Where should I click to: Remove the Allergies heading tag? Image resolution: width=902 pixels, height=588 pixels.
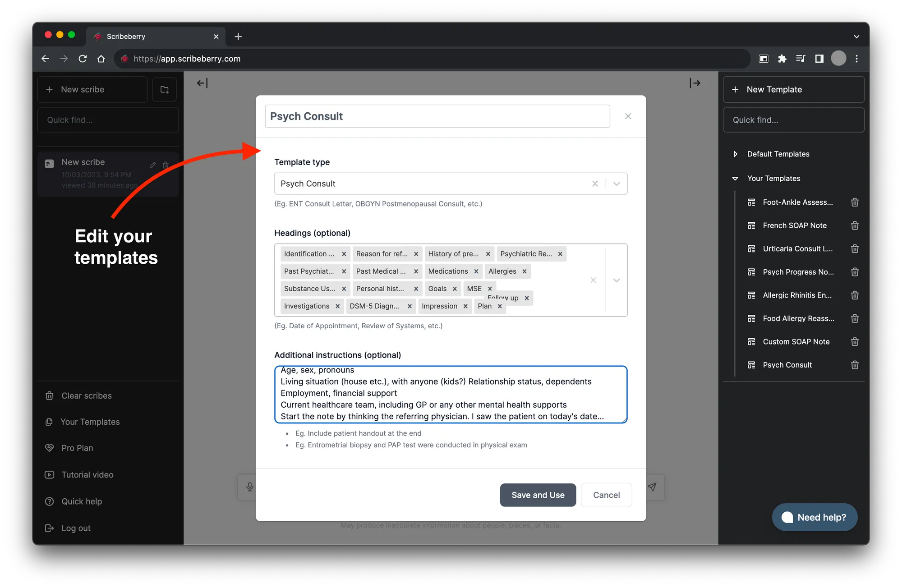tap(525, 271)
